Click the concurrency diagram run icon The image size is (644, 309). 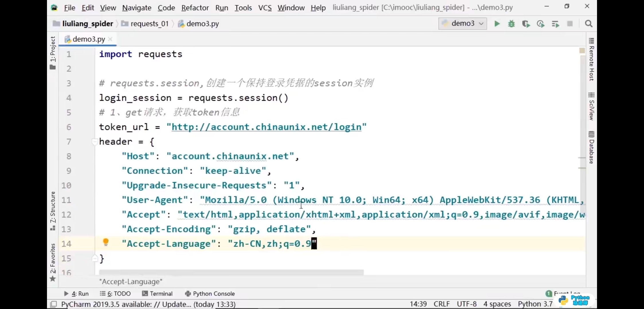(x=555, y=24)
